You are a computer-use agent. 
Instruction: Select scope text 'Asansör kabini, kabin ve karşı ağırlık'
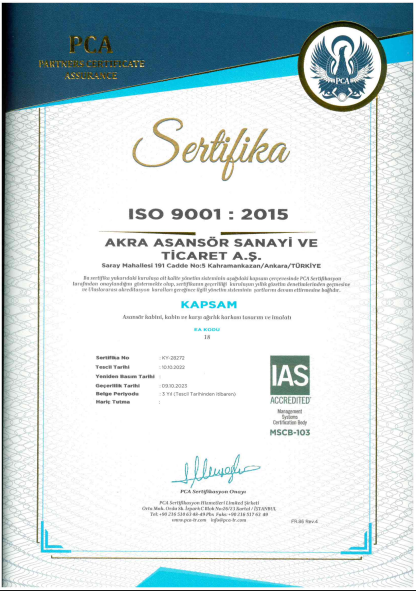(x=207, y=317)
